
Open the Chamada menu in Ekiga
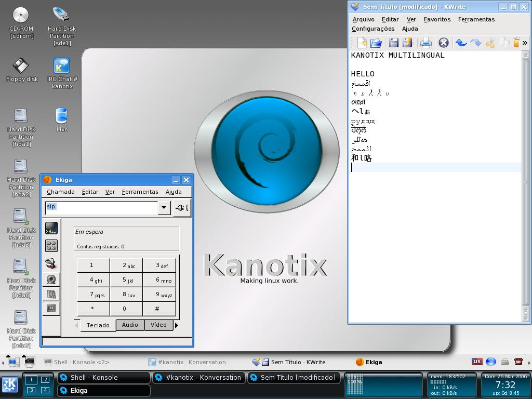pyautogui.click(x=61, y=192)
